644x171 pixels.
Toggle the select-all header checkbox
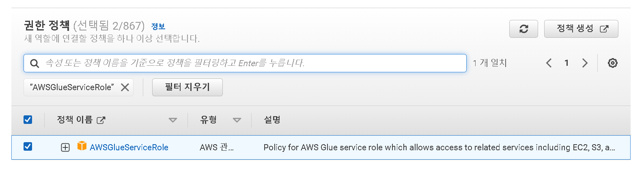tap(28, 119)
